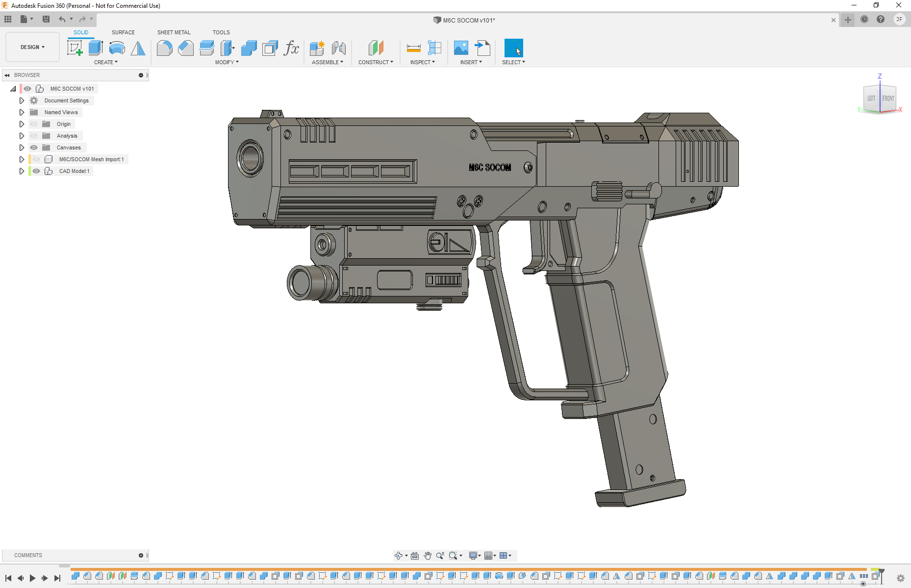Hide the CAD Model:1 component

(36, 171)
